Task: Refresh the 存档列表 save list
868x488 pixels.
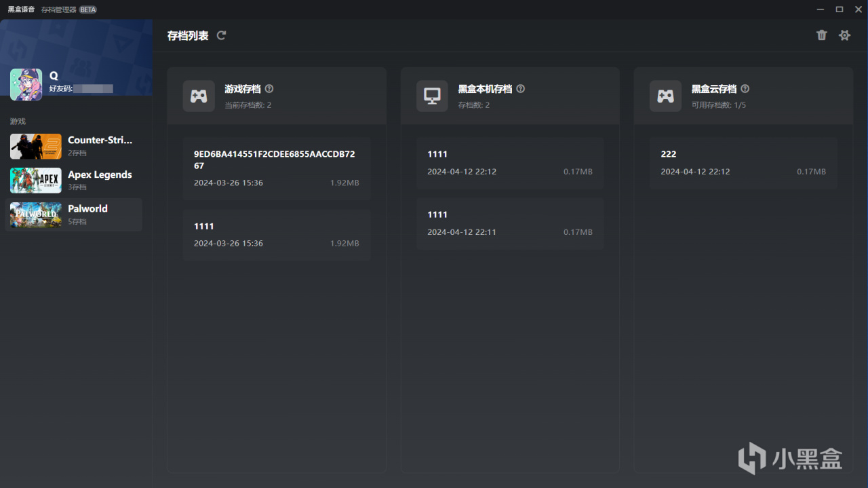Action: click(x=221, y=35)
